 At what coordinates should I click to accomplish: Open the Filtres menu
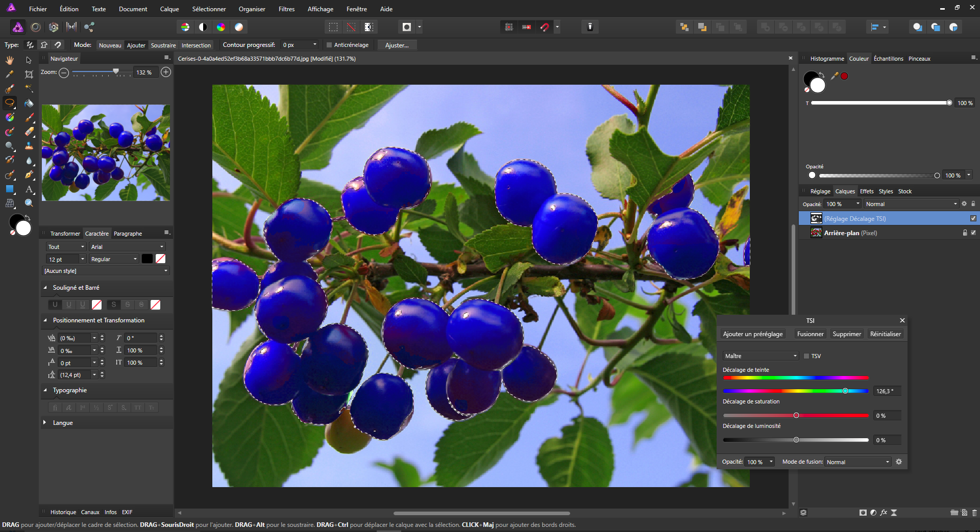click(x=286, y=9)
